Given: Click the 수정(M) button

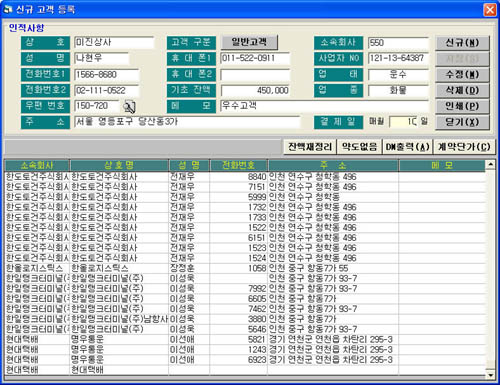Looking at the screenshot, I should click(462, 74).
